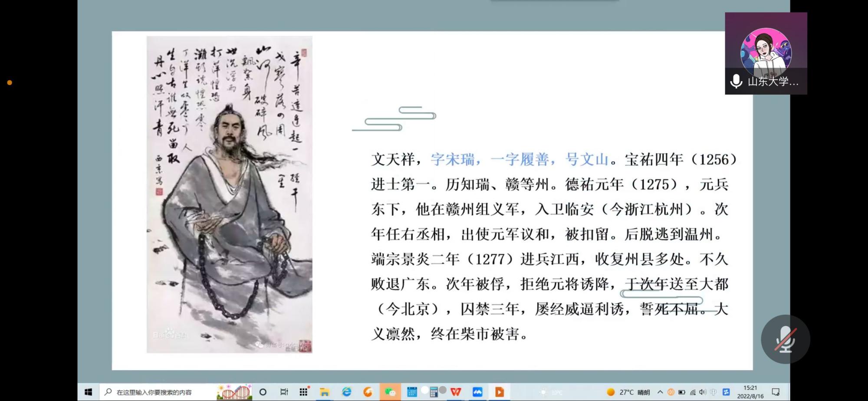Screen dimensions: 868x401
Task: Open WPS Office from the taskbar
Action: [455, 392]
